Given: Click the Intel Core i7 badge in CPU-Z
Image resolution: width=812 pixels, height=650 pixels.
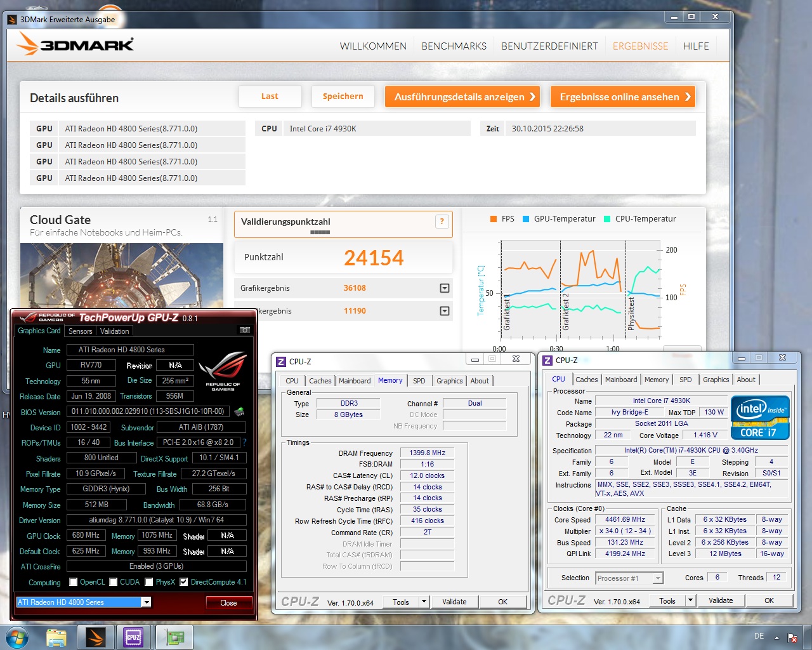Looking at the screenshot, I should click(x=760, y=418).
